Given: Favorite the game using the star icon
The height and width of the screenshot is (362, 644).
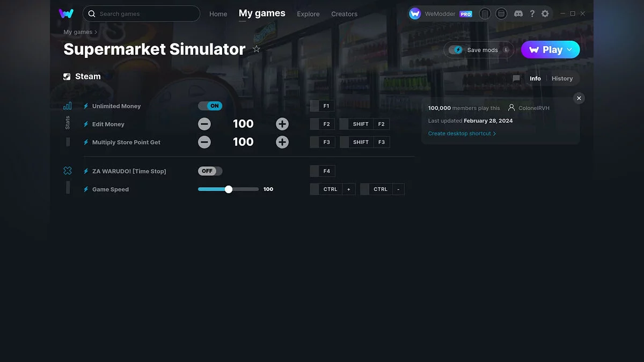Looking at the screenshot, I should point(256,49).
